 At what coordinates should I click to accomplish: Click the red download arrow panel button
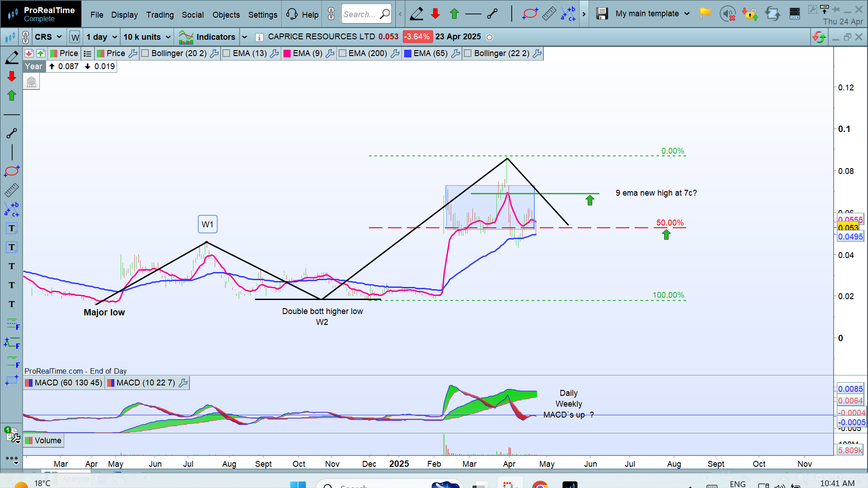point(29,53)
